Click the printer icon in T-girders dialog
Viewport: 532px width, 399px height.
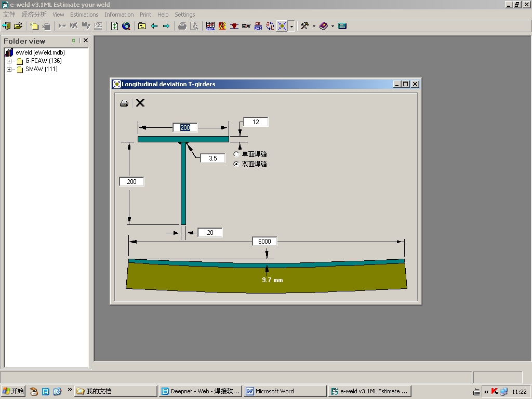click(124, 103)
